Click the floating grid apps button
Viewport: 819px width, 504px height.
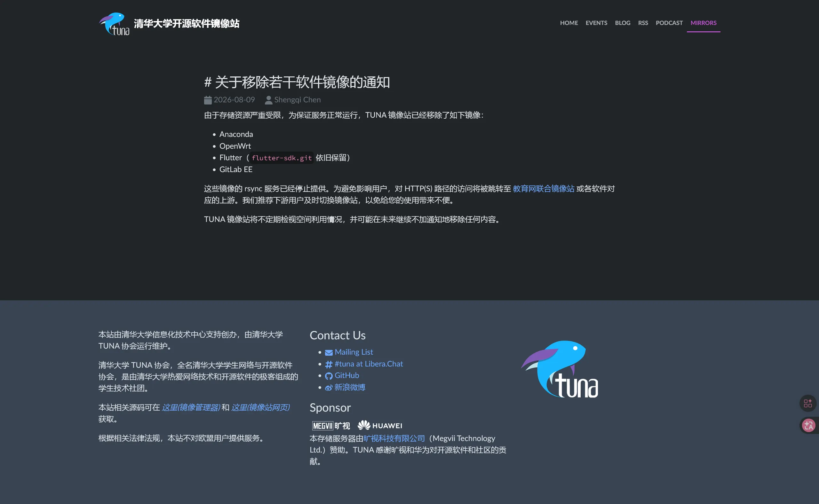808,403
